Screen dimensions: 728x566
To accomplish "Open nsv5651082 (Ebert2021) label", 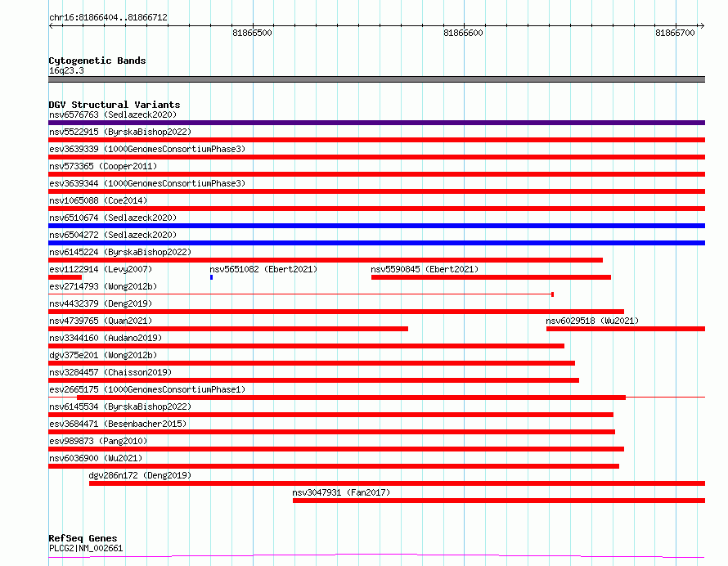I will pyautogui.click(x=263, y=269).
